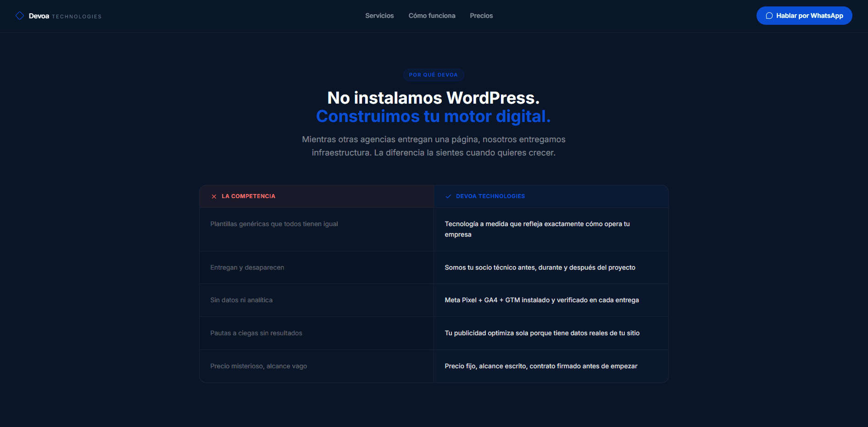The width and height of the screenshot is (868, 427).
Task: Click cell 'Precio misterioso, alcance vago'
Action: coord(317,366)
